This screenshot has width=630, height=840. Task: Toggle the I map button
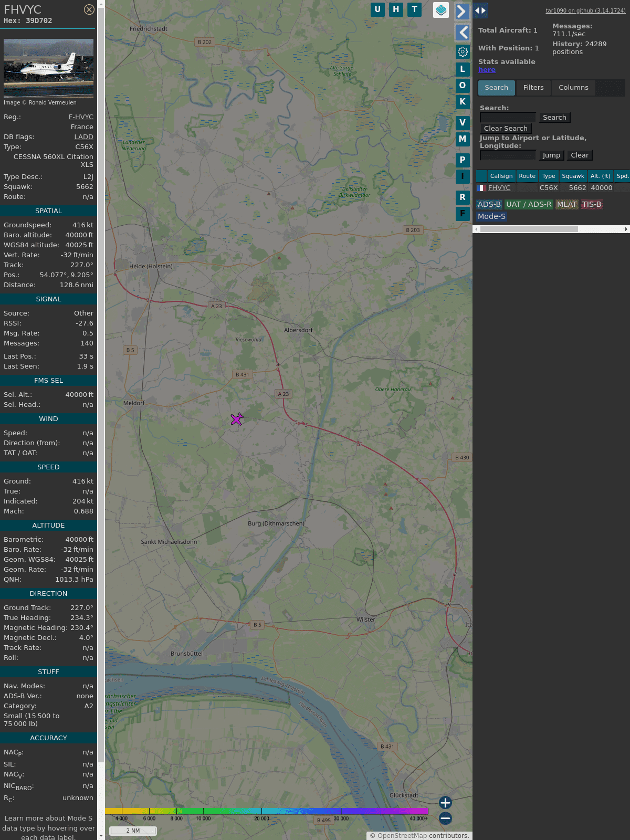[x=463, y=176]
